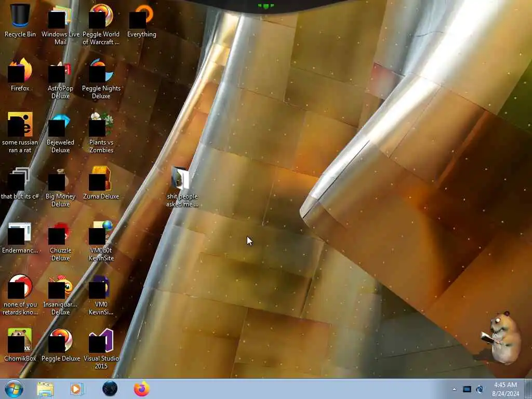Screen dimensions: 532x399
Task: Open the Firefox desktop shortcut
Action: point(20,75)
